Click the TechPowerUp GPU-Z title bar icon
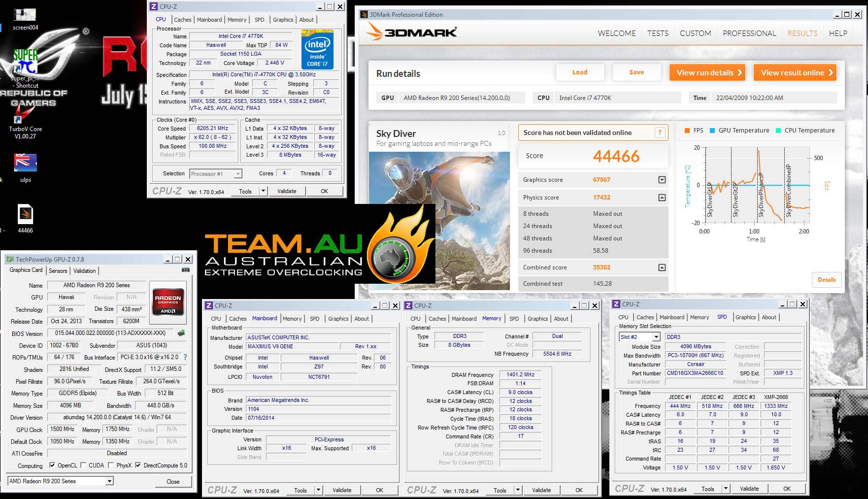868x499 pixels. 10,259
